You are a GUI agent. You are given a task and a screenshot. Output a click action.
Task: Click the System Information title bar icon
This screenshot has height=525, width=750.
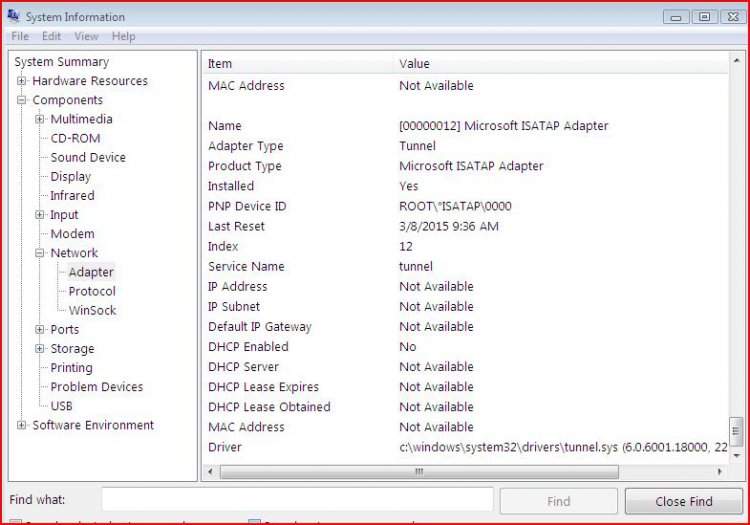coord(13,16)
